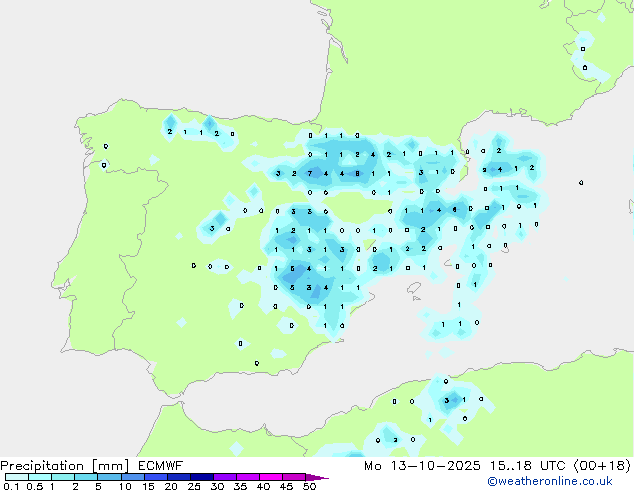Pick the 15–20 mm legend swatch
Screen dimensions: 634x490
click(x=155, y=477)
